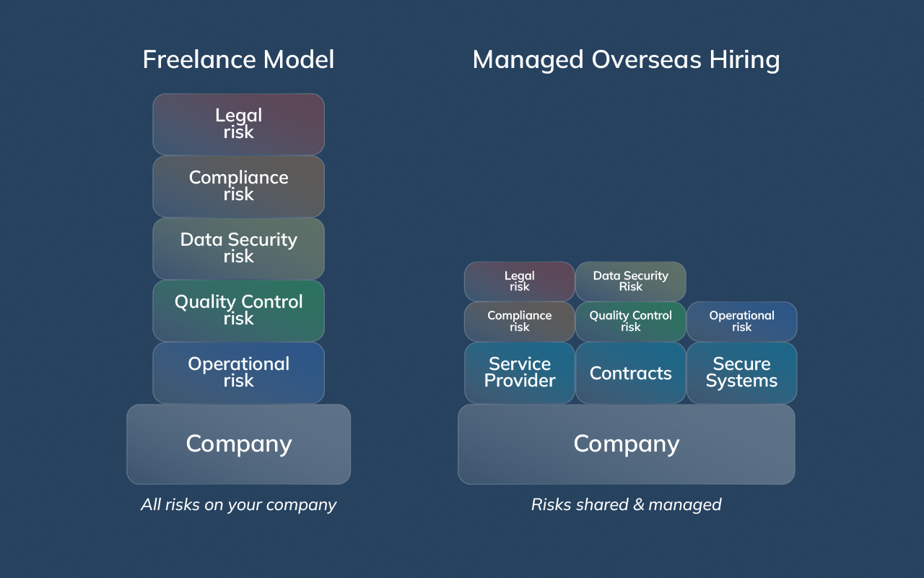Viewport: 924px width, 578px height.
Task: Click the Compliance risk block in the Freelance stack
Action: (238, 186)
